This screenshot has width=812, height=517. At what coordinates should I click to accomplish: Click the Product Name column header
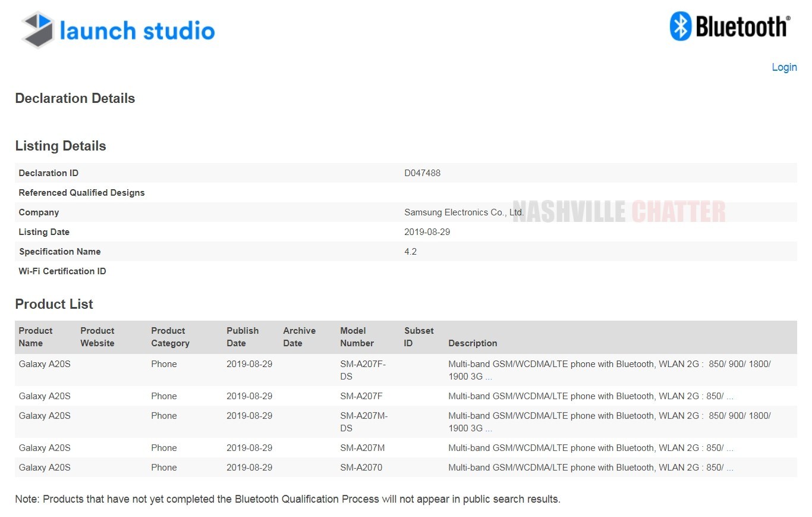click(x=36, y=337)
